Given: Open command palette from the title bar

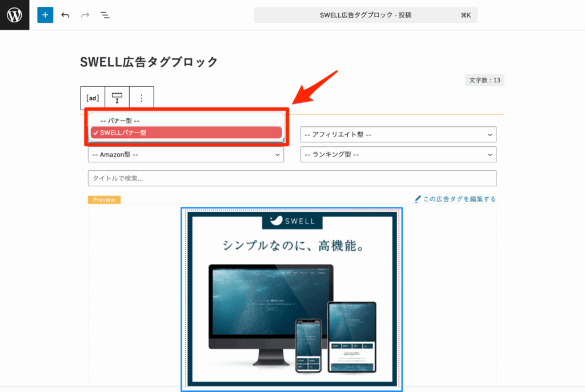Looking at the screenshot, I should click(365, 15).
